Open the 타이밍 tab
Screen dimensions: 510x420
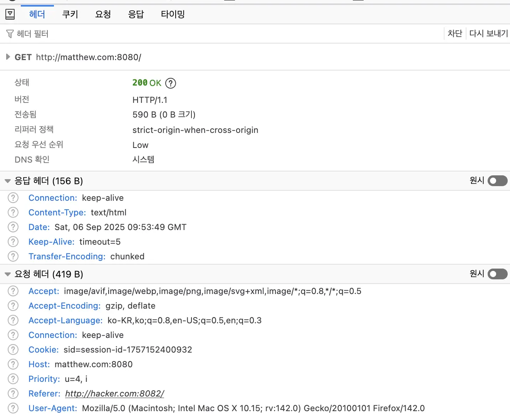[172, 14]
